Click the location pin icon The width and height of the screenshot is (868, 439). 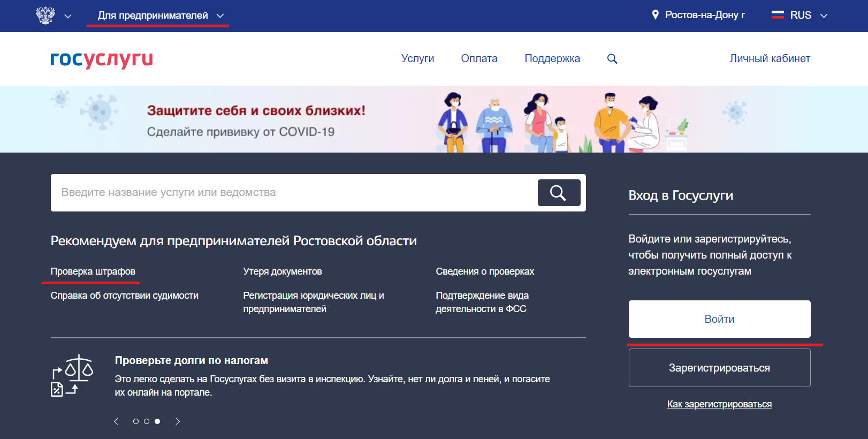(x=655, y=15)
